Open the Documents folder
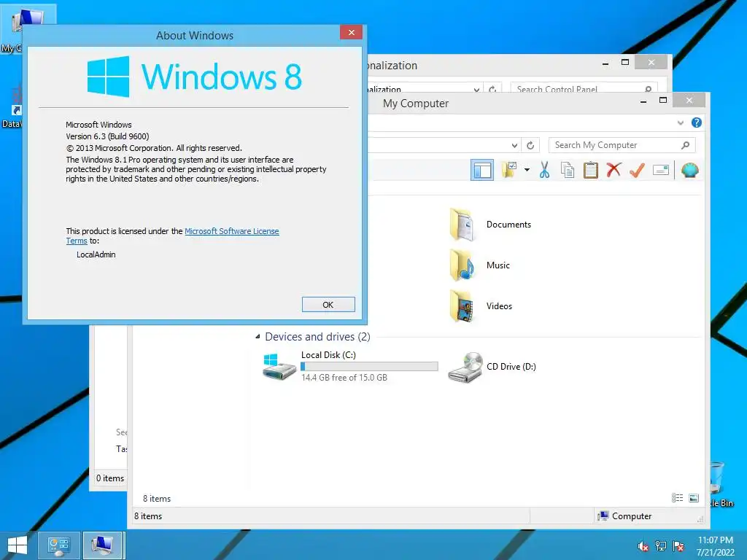Image resolution: width=747 pixels, height=560 pixels. [x=490, y=225]
